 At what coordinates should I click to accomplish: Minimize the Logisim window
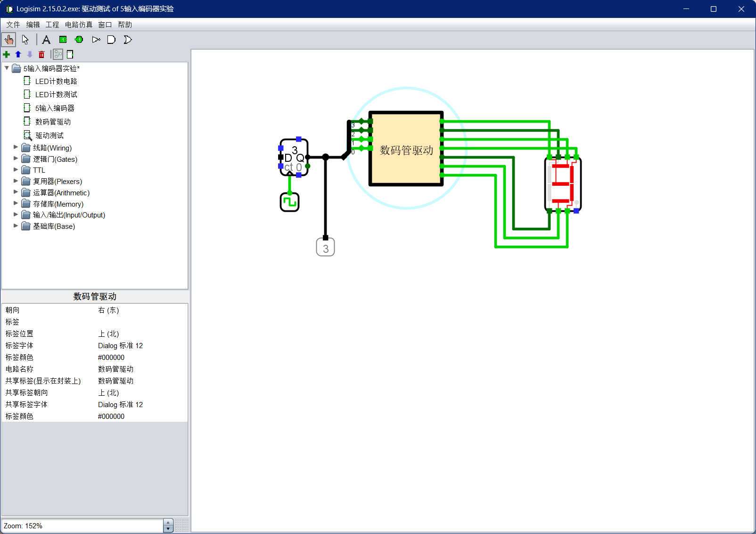(686, 9)
